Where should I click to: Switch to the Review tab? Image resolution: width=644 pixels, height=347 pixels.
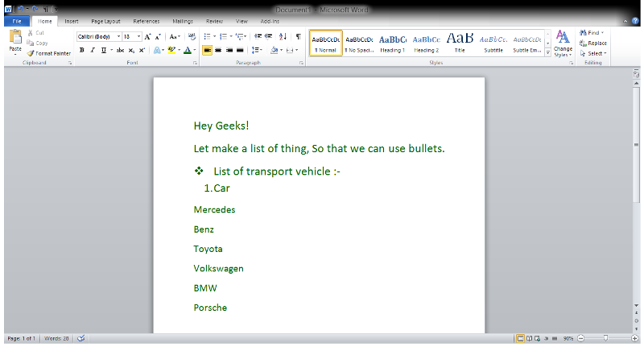(x=214, y=21)
